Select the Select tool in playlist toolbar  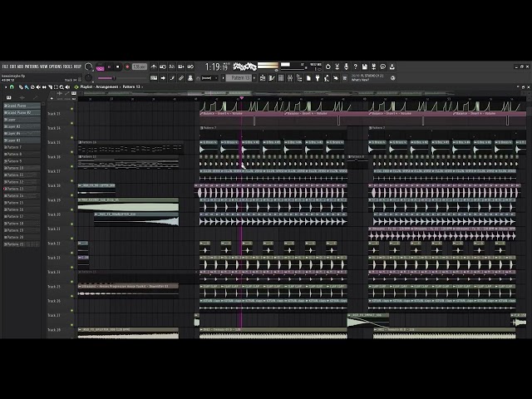coord(56,87)
